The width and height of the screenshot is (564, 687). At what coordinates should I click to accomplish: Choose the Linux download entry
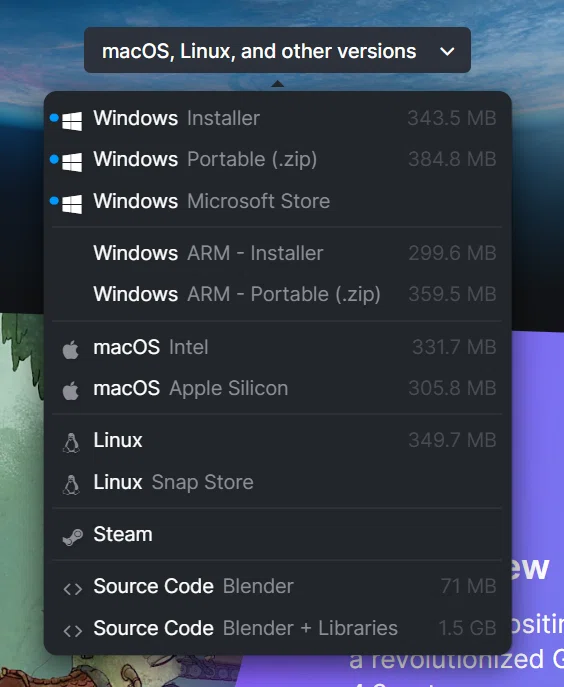click(277, 440)
